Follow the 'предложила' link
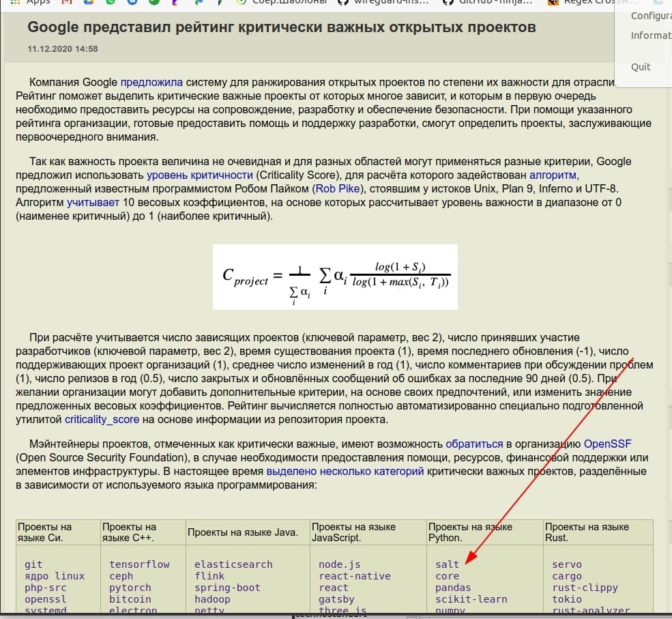Viewport: 672px width, 619px height. 151,83
